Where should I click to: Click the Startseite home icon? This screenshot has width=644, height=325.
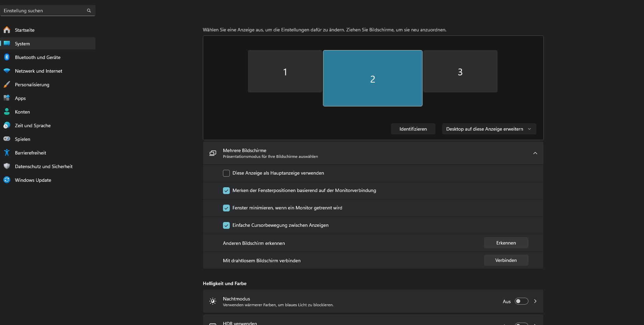point(7,30)
